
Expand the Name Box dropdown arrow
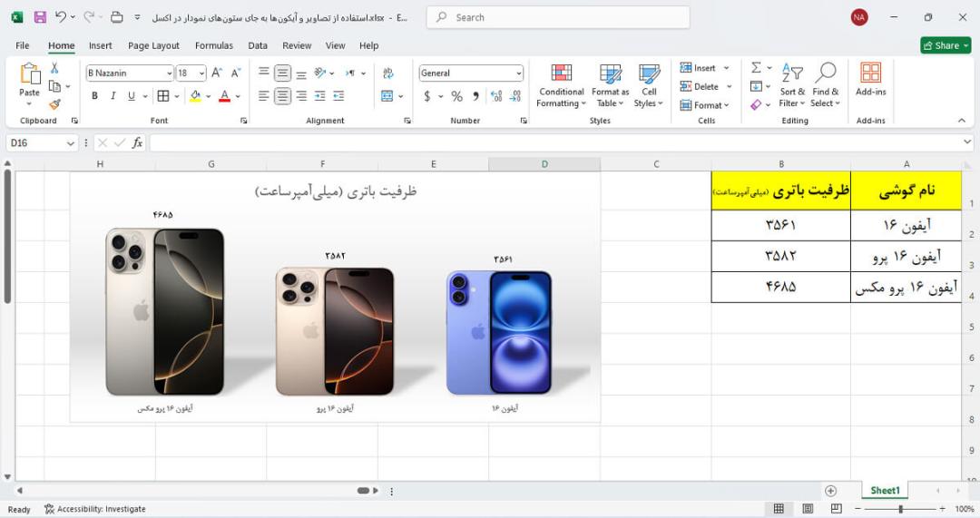(x=70, y=143)
